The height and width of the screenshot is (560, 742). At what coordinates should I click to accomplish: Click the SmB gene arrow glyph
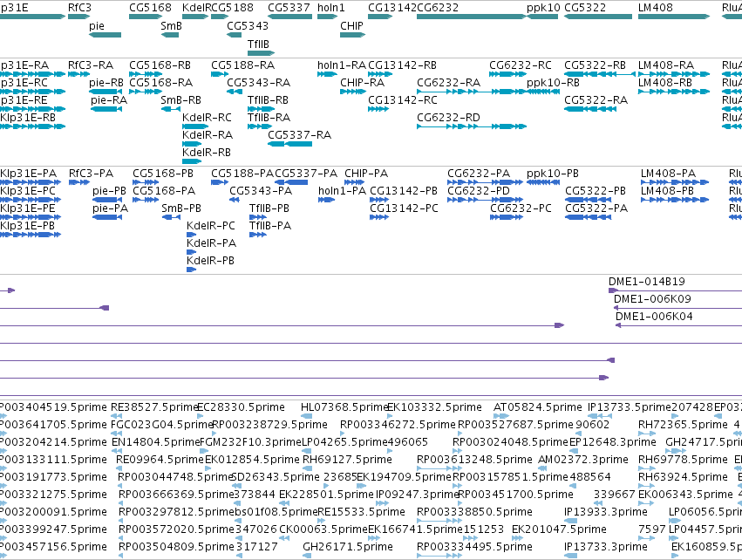click(170, 35)
